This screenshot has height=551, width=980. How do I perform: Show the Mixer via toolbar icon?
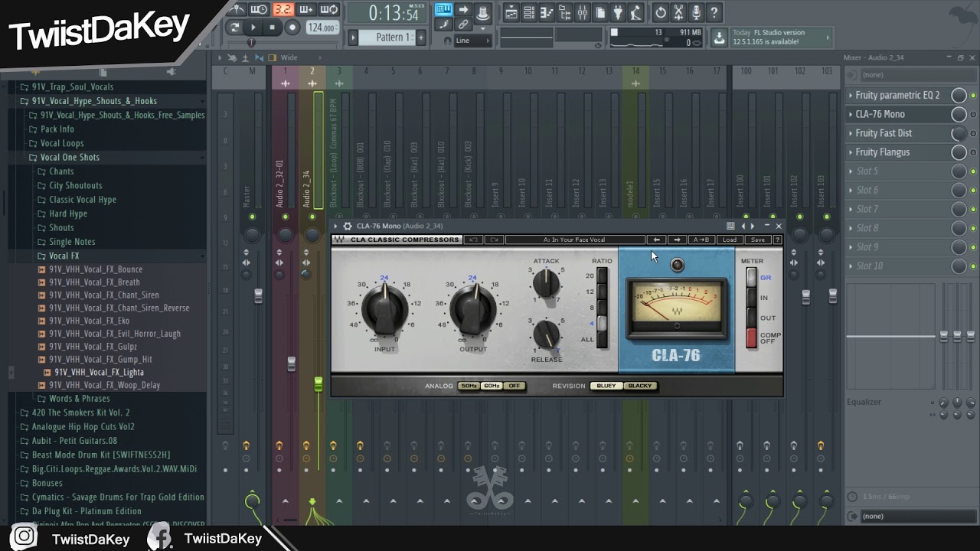point(582,13)
